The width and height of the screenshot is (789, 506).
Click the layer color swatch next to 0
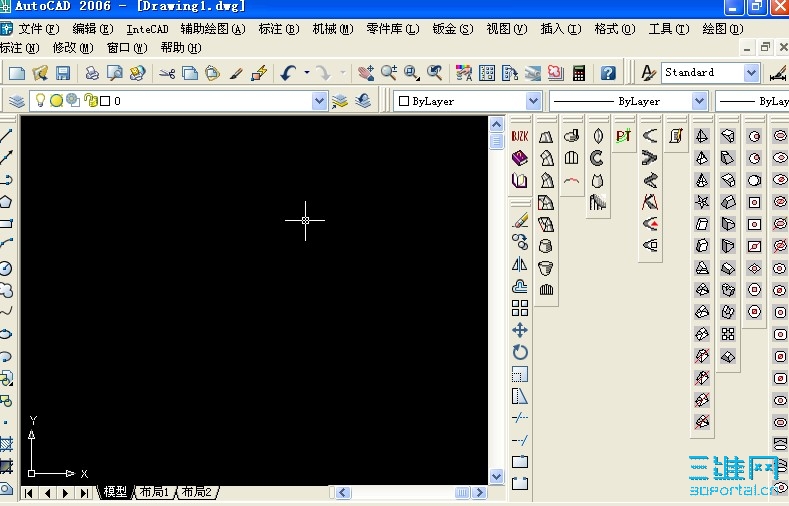click(105, 101)
